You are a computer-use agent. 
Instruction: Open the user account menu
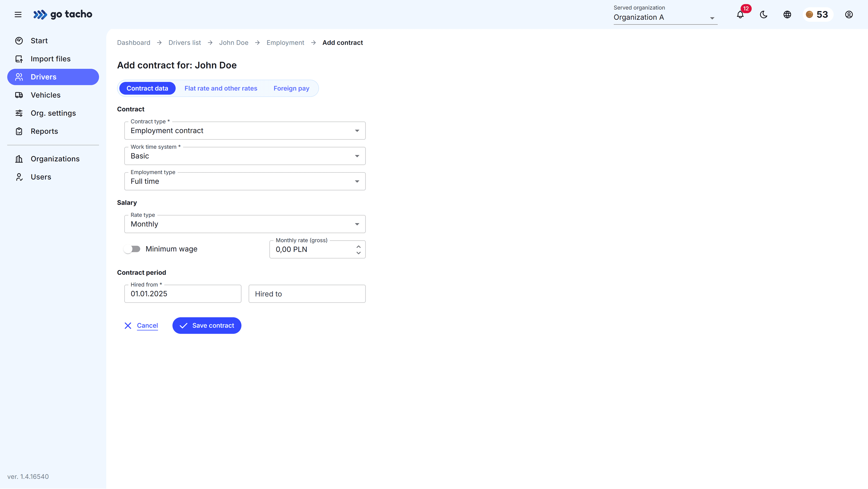coord(849,14)
